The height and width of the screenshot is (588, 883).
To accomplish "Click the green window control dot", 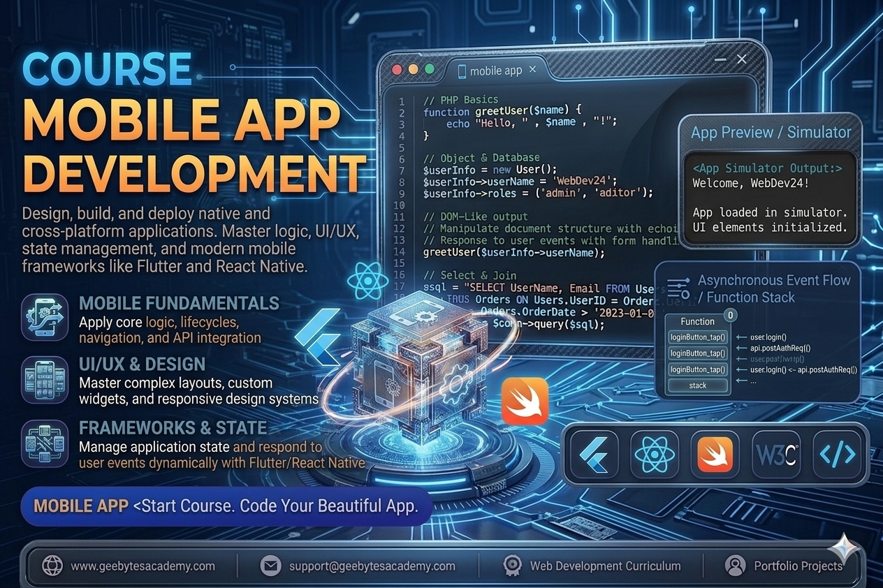I will point(429,70).
